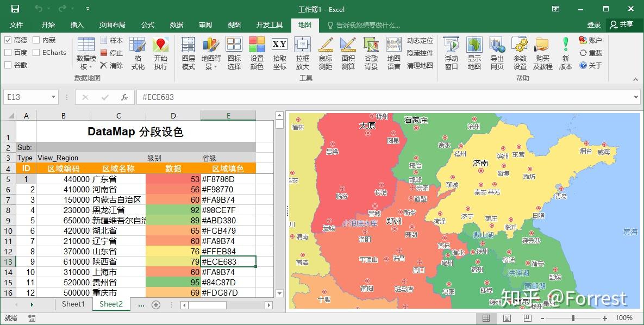
Task: Click the 样本 sample button
Action: pos(112,40)
